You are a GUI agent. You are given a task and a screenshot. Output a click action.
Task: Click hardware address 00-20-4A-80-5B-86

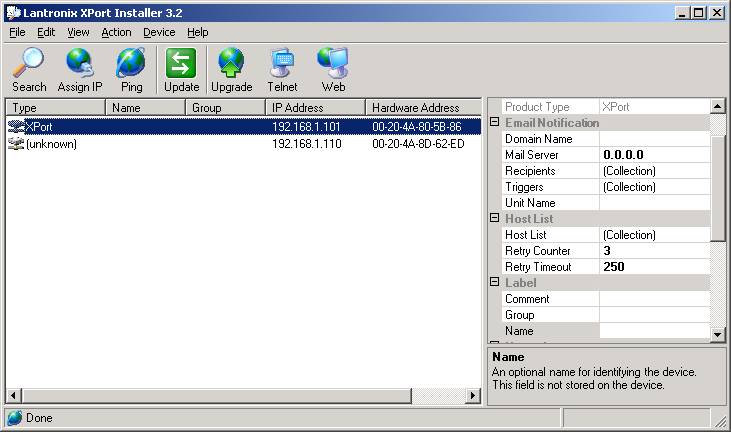417,127
